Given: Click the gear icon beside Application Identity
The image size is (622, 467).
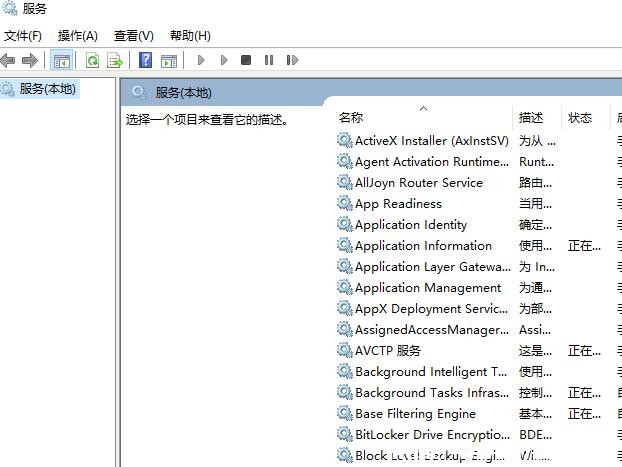Looking at the screenshot, I should tap(345, 225).
